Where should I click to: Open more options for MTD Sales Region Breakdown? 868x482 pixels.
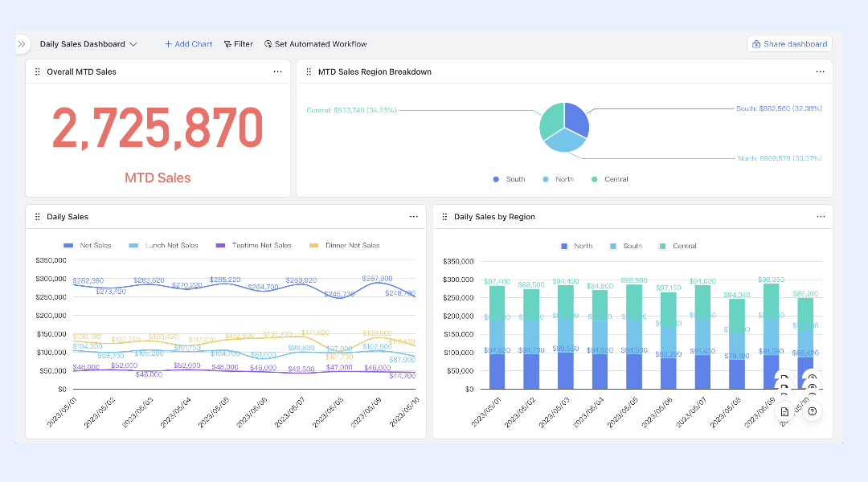click(821, 71)
